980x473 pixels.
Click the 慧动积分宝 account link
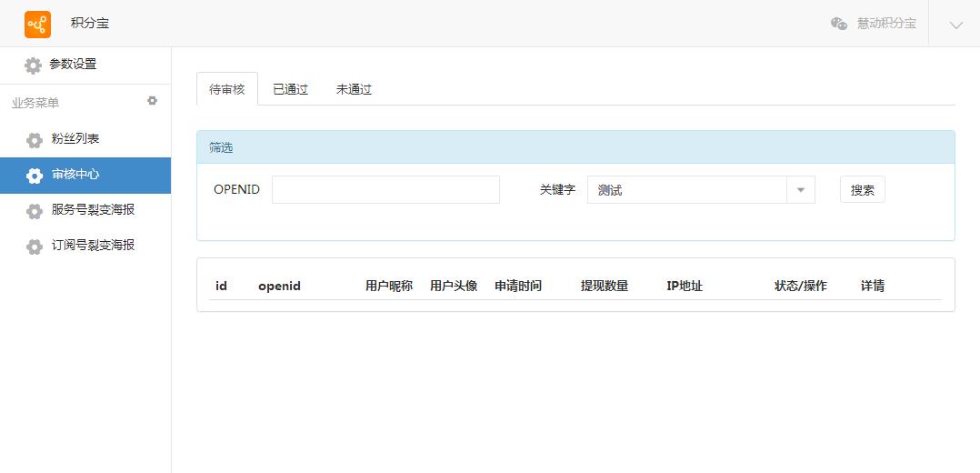pos(886,24)
